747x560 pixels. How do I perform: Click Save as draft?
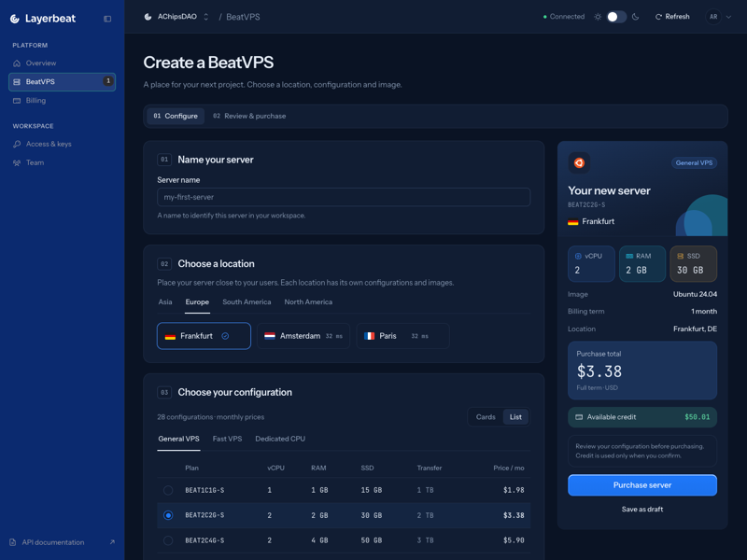click(642, 510)
